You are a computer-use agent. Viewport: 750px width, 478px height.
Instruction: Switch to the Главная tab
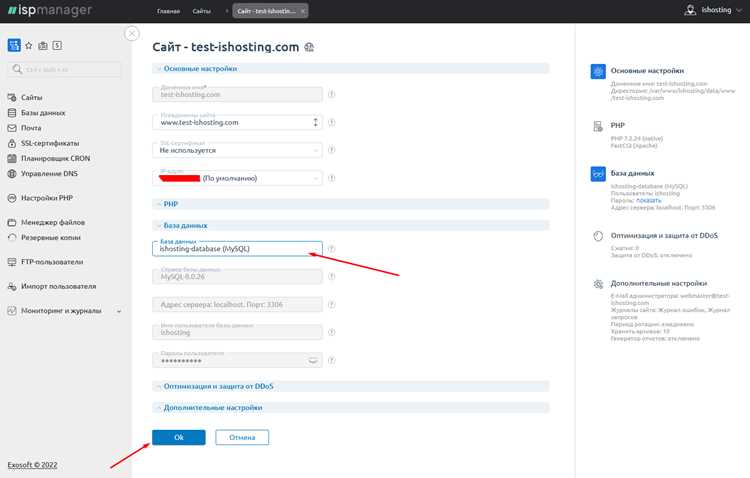168,11
